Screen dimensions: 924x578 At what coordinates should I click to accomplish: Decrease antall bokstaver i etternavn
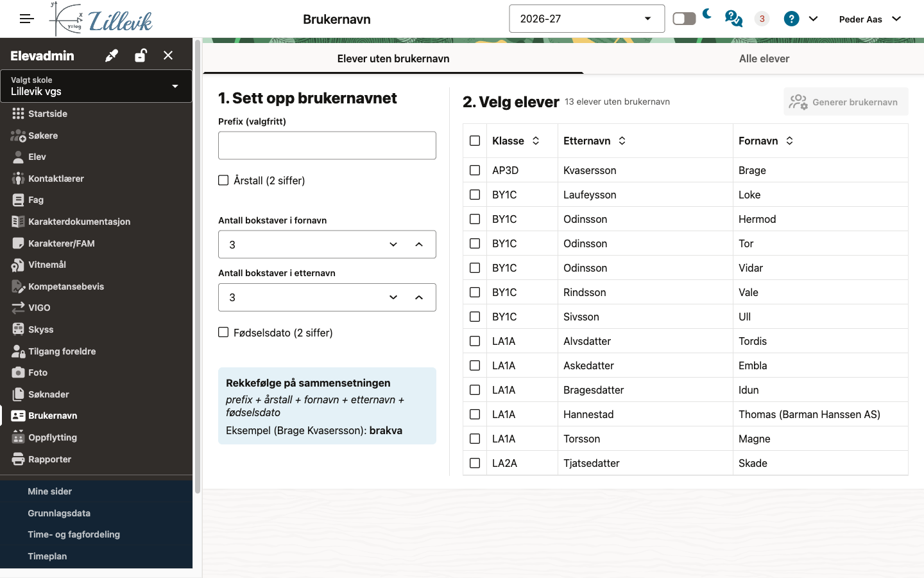(x=393, y=297)
